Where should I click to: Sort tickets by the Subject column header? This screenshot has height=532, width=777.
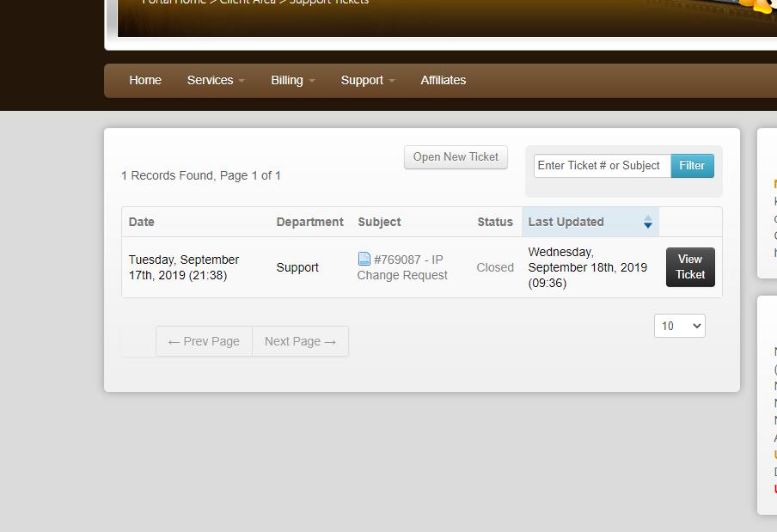(x=379, y=222)
